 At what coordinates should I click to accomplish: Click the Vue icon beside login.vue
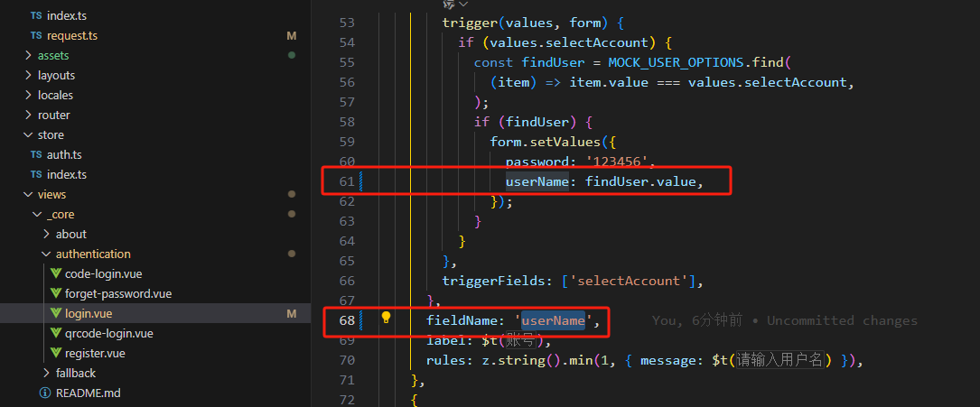tap(55, 313)
